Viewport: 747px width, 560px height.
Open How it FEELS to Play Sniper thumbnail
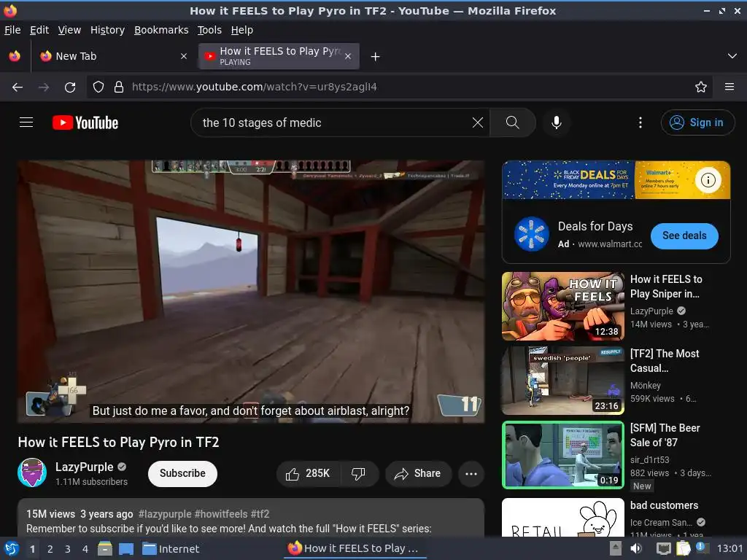pyautogui.click(x=562, y=306)
